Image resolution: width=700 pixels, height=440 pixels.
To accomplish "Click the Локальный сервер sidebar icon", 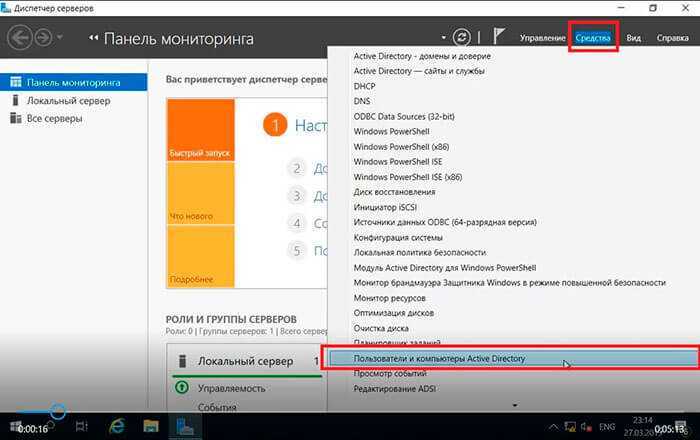I will (16, 100).
